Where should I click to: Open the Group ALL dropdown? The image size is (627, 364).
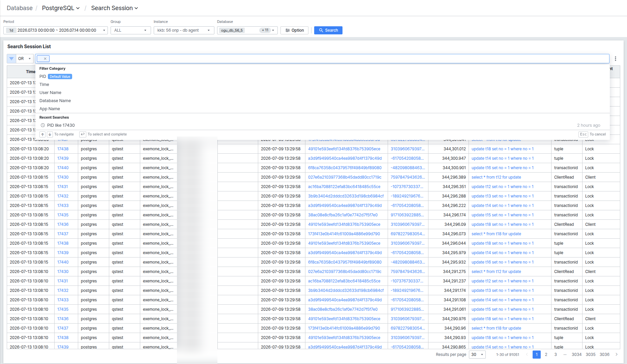131,30
